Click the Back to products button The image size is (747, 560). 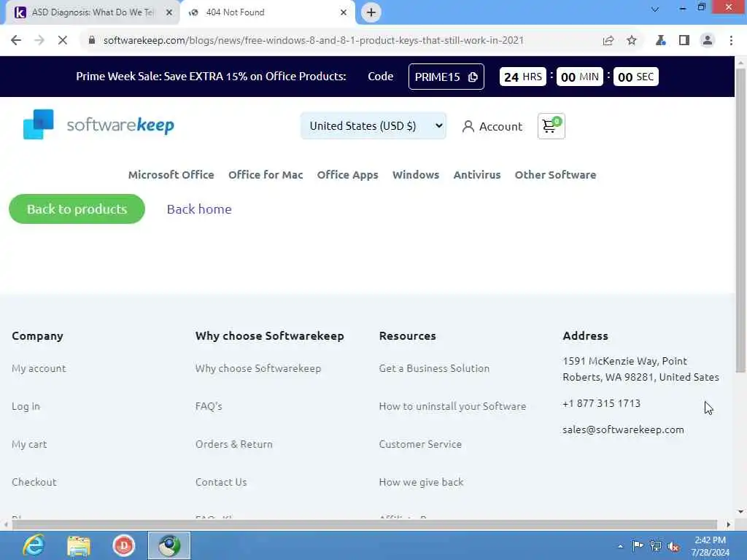[x=77, y=209]
